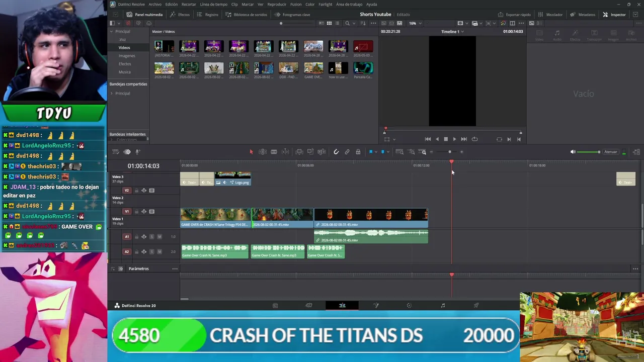644x362 pixels.
Task: Select the arrow Selection mode tool
Action: pyautogui.click(x=251, y=152)
